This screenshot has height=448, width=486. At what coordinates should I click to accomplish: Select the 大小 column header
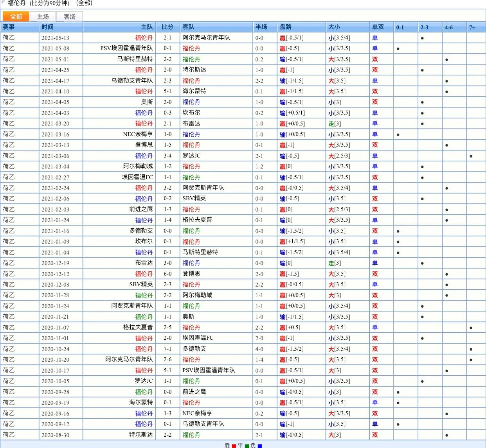coord(334,27)
